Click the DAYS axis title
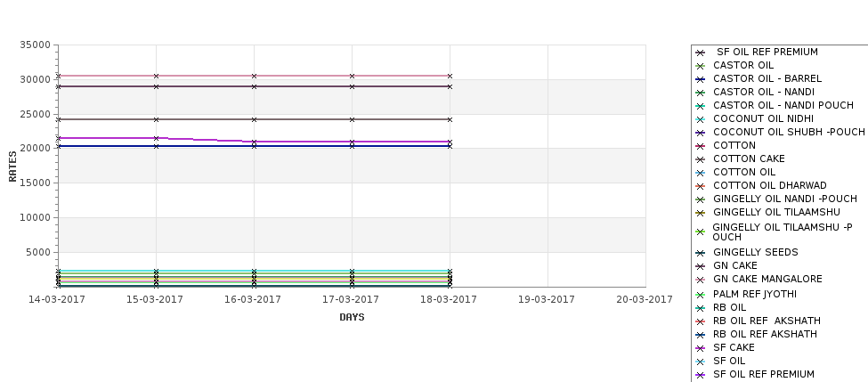Image resolution: width=868 pixels, height=382 pixels. tap(352, 317)
